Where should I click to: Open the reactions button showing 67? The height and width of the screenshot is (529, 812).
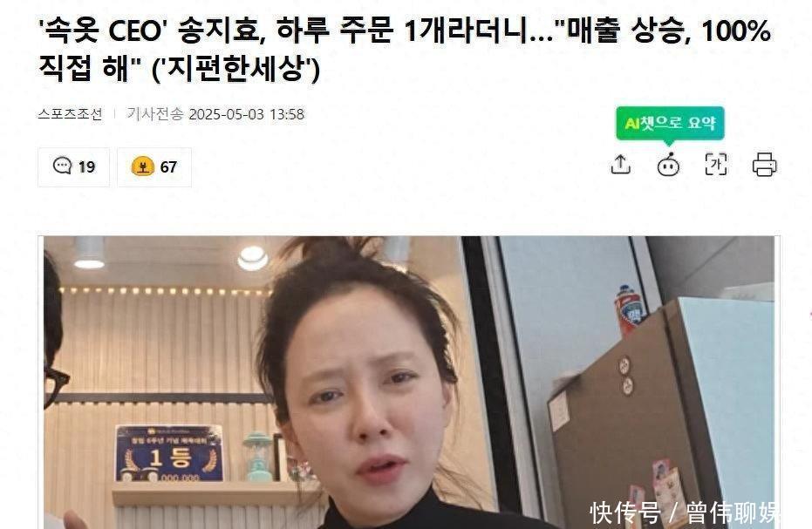[x=154, y=166]
